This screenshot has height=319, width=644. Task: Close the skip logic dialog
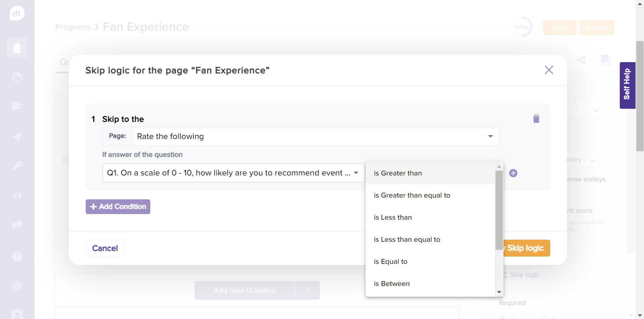coord(548,70)
